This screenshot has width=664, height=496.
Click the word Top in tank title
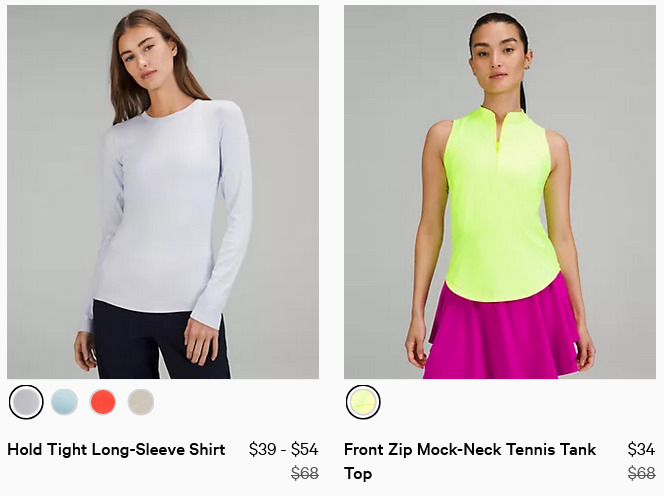point(358,474)
